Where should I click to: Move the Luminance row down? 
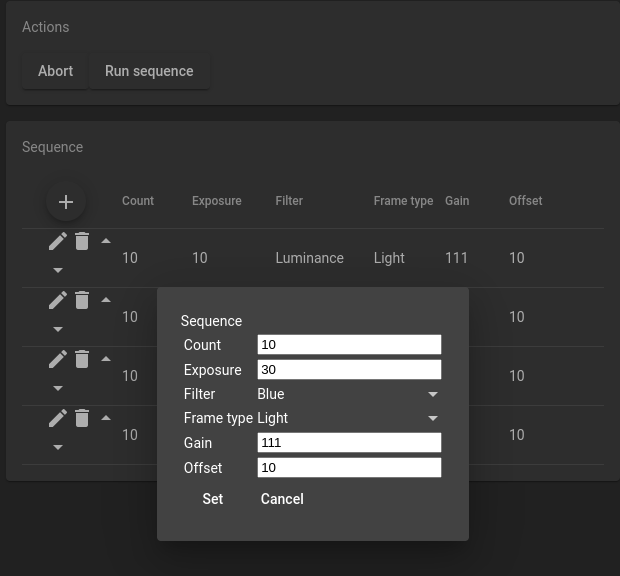58,270
